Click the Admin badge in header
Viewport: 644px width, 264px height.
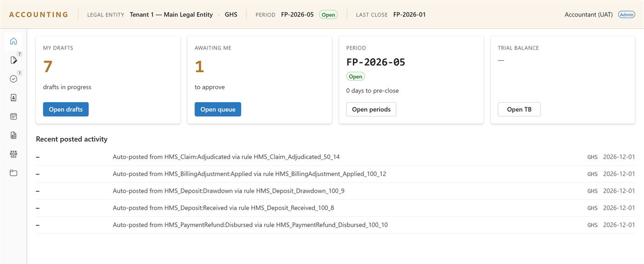pyautogui.click(x=626, y=14)
